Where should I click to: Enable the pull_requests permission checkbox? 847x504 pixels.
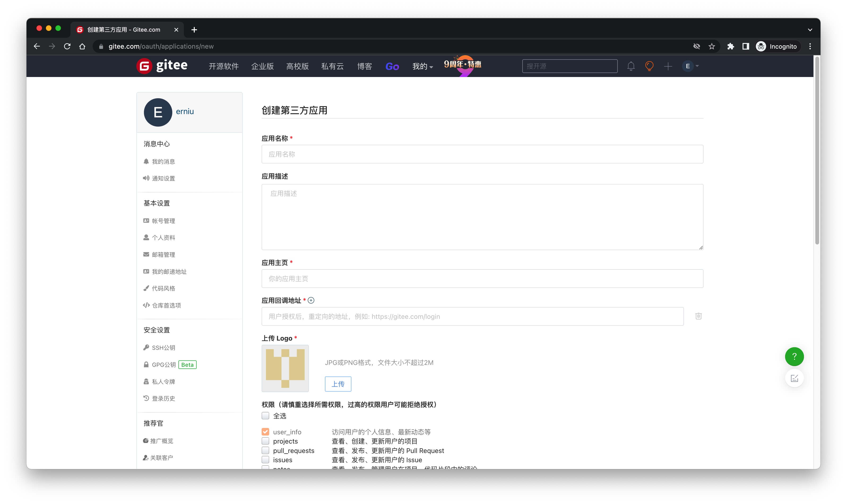pos(265,450)
